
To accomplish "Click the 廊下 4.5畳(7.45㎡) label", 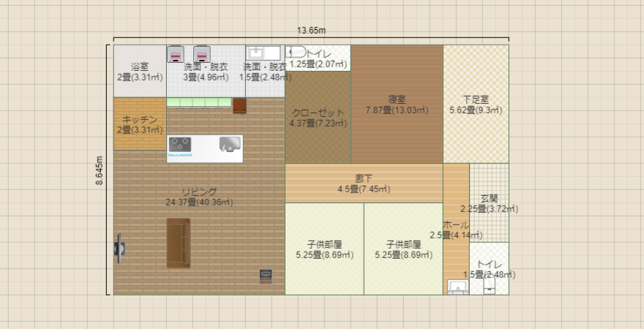I will 364,184.
